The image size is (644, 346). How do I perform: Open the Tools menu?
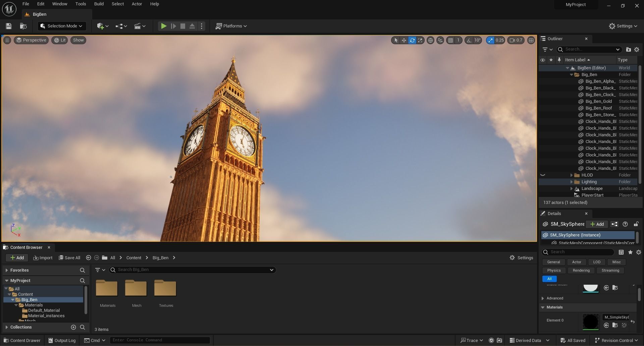click(81, 4)
